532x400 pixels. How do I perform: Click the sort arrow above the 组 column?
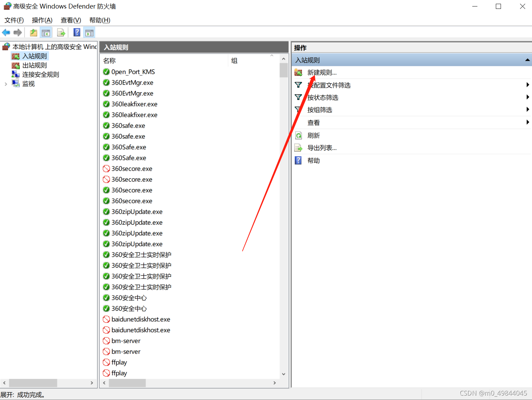coord(272,55)
